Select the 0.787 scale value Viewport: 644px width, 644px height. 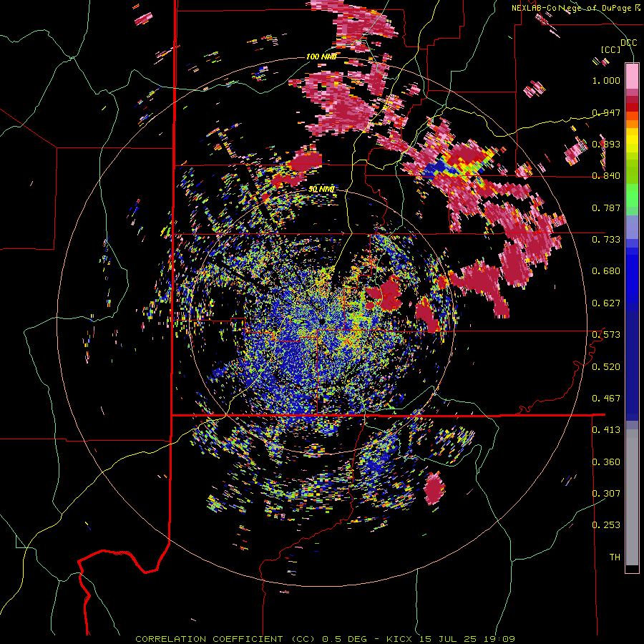coord(606,208)
